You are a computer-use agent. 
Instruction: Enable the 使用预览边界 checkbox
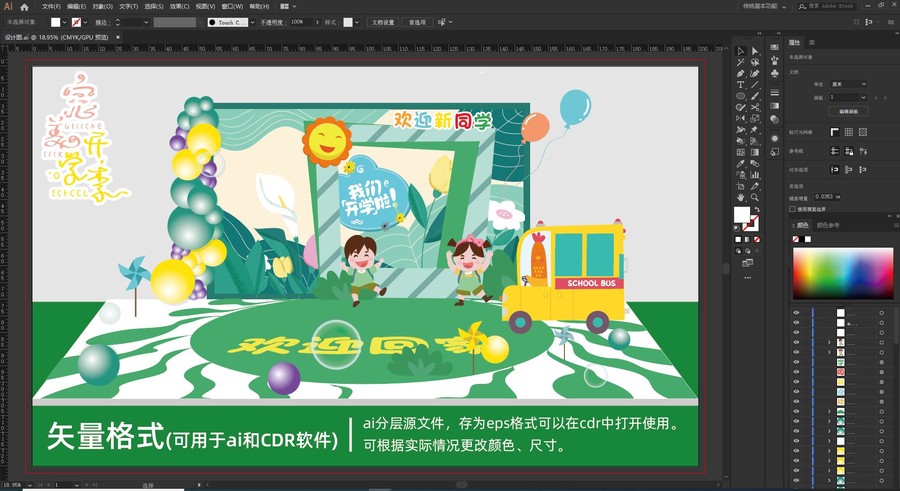tap(793, 209)
